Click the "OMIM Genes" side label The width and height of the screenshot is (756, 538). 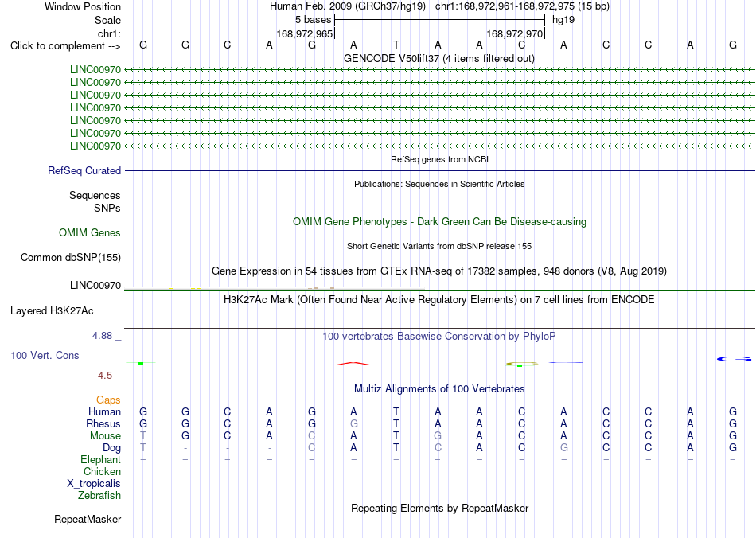[x=90, y=233]
